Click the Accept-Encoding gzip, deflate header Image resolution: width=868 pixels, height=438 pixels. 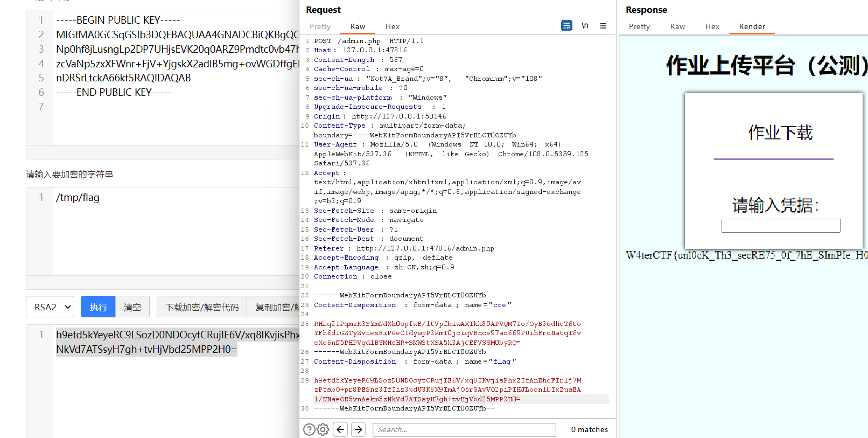[383, 258]
